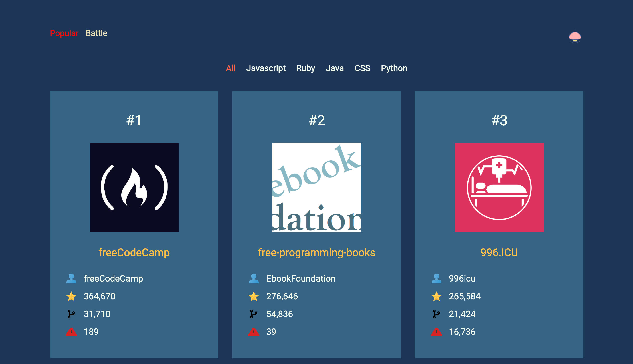The width and height of the screenshot is (633, 364).
Task: Click the freeCodeCamp flame logo icon
Action: [x=134, y=187]
